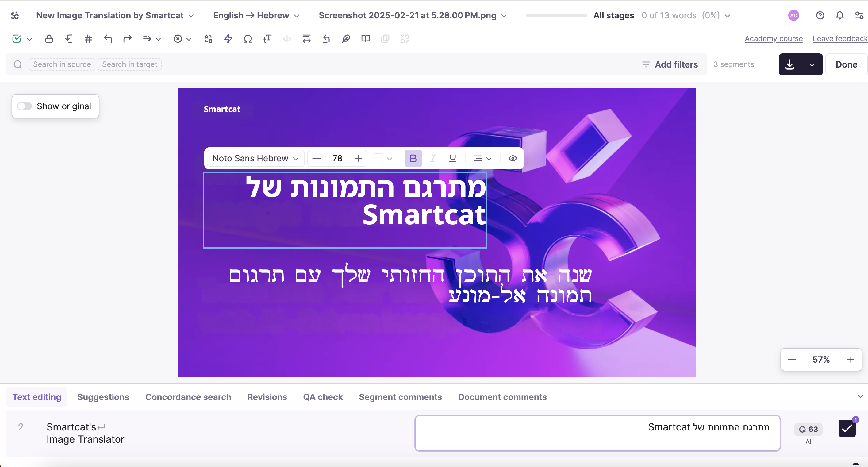The width and height of the screenshot is (868, 467).
Task: Open the glossary book icon
Action: coord(366,39)
